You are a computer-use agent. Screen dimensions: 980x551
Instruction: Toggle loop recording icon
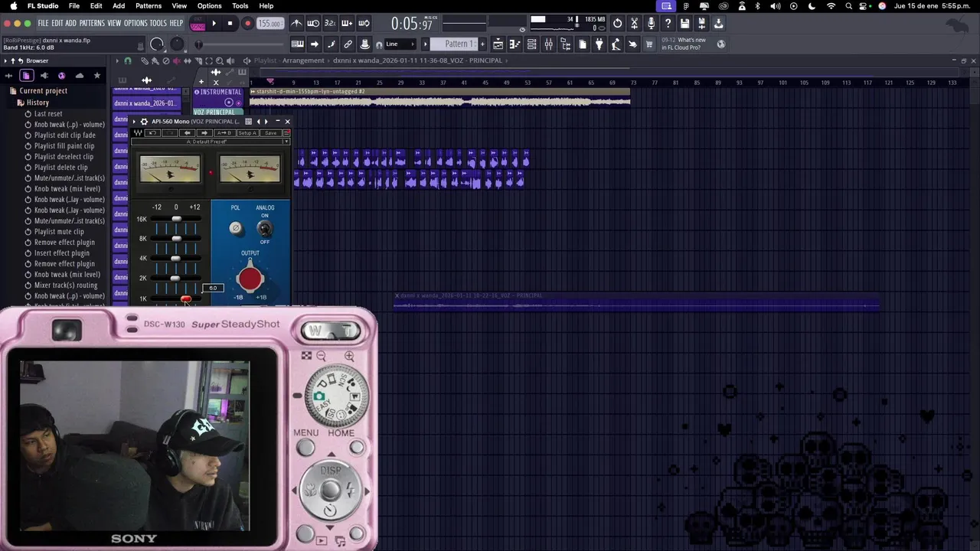point(364,24)
